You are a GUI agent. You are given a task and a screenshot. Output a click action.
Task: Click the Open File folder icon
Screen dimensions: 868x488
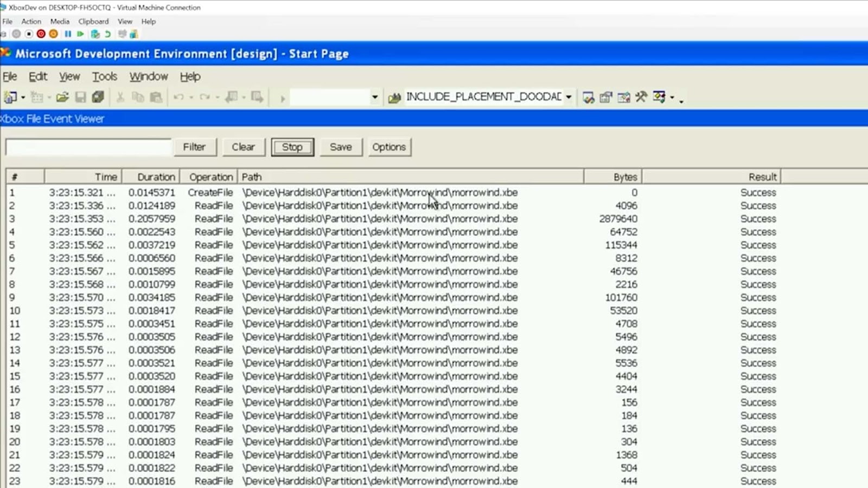click(x=62, y=97)
